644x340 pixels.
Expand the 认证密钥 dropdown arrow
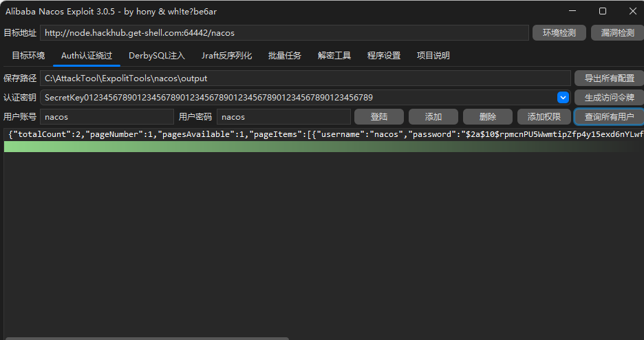[x=563, y=97]
